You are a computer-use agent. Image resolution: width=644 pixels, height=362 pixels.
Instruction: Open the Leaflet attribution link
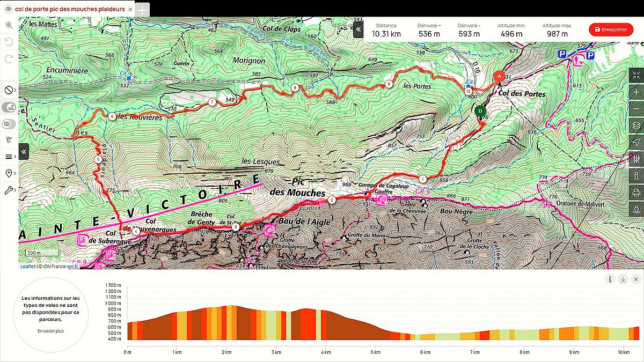coord(28,266)
